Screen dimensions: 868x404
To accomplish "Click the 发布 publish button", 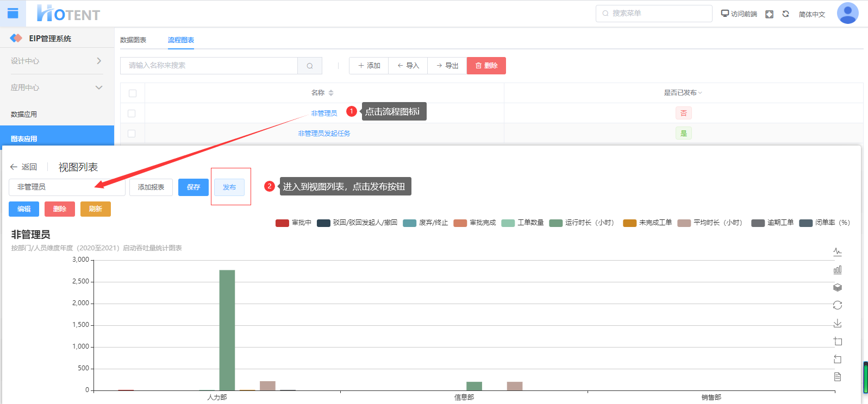I will [x=229, y=187].
